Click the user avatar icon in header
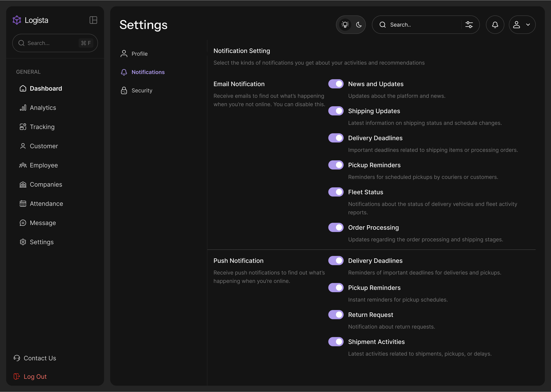Image resolution: width=551 pixels, height=392 pixels. pyautogui.click(x=517, y=25)
